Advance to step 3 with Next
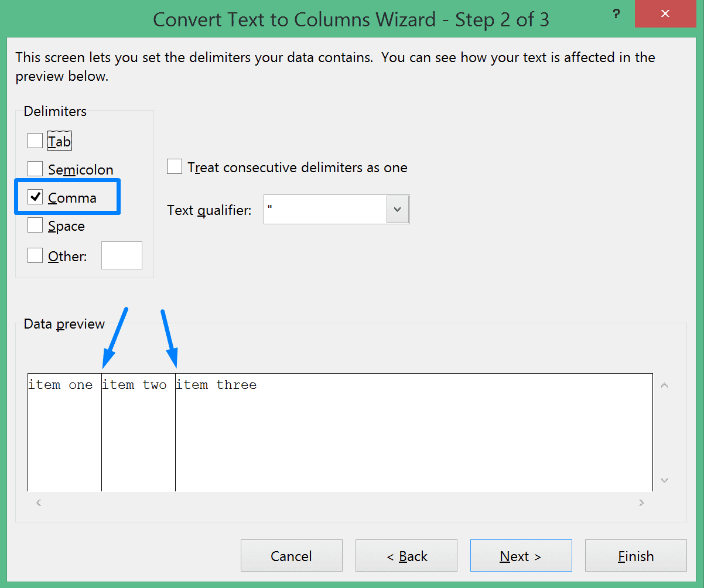 (521, 555)
